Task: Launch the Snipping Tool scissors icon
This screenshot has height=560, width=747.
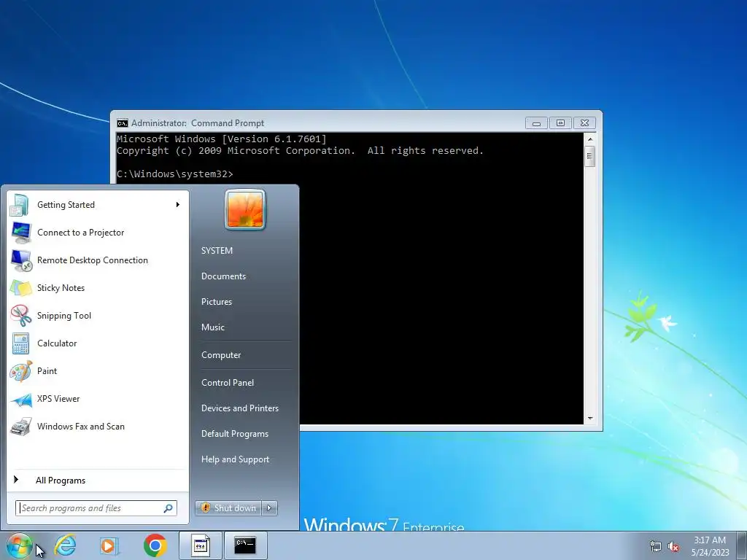Action: click(x=21, y=316)
